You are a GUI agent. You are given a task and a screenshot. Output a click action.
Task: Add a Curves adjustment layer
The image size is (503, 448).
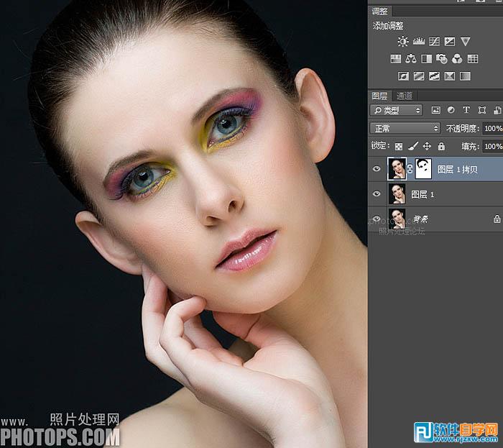(434, 42)
